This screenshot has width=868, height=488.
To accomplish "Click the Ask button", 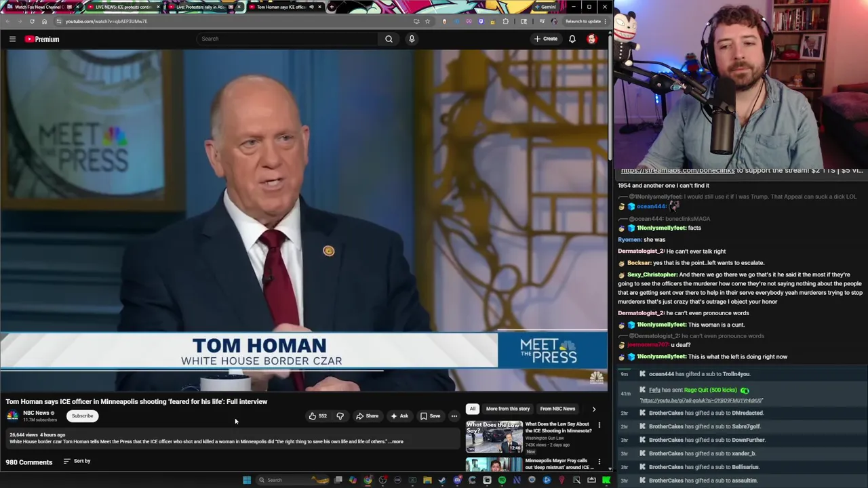I will (x=399, y=416).
